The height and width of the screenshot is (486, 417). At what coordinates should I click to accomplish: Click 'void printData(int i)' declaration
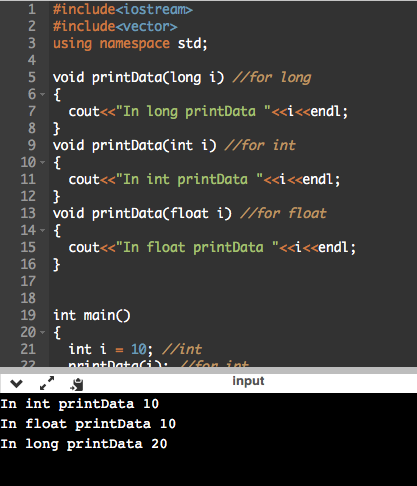pos(135,145)
